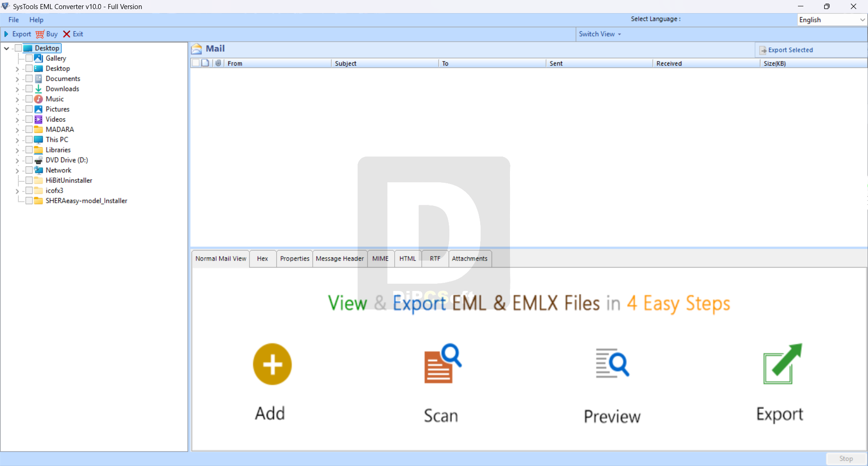This screenshot has height=466, width=868.
Task: Sort mail by the Size(KB) column
Action: (x=813, y=63)
